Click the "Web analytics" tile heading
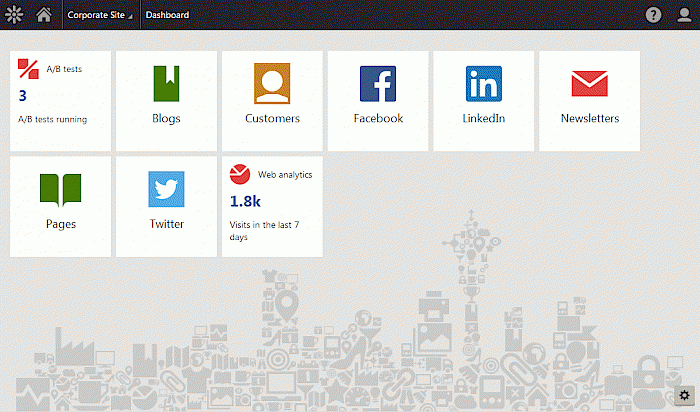 point(285,175)
